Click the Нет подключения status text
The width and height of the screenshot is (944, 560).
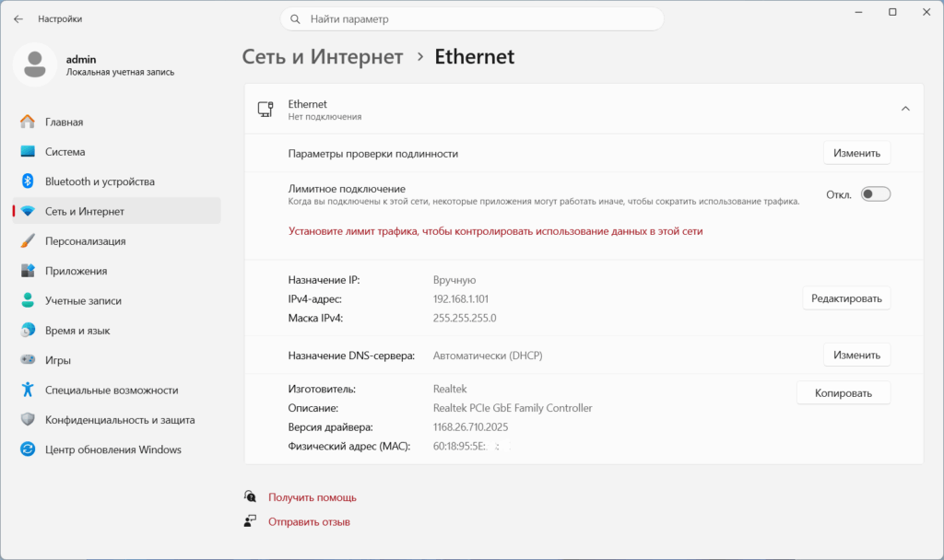(324, 117)
